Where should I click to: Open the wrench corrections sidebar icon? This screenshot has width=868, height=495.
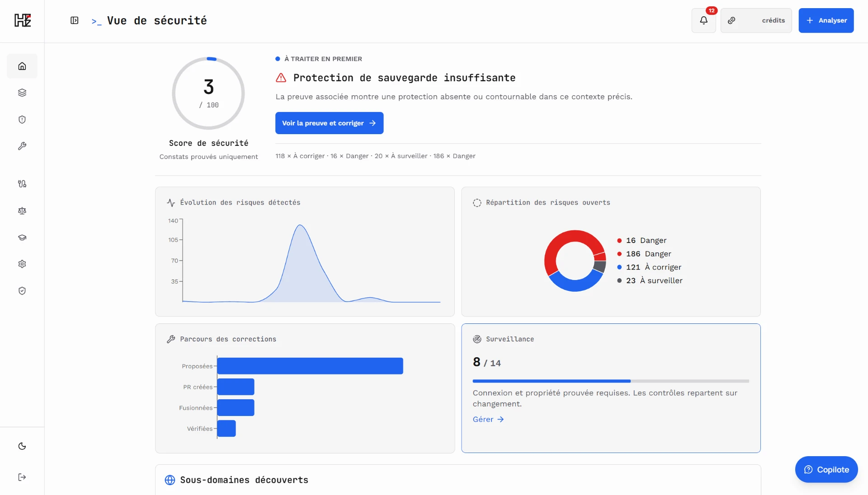pyautogui.click(x=22, y=146)
